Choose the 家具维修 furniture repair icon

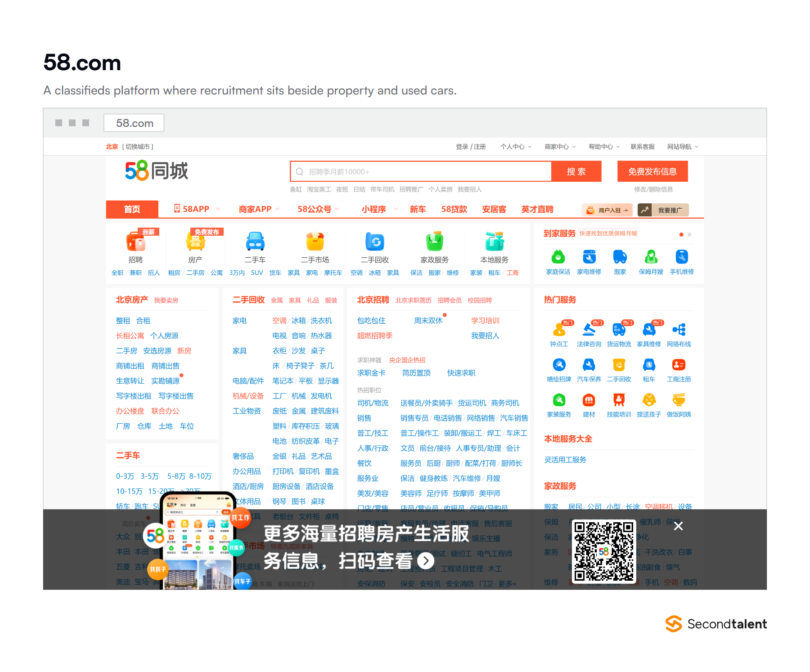[x=649, y=329]
